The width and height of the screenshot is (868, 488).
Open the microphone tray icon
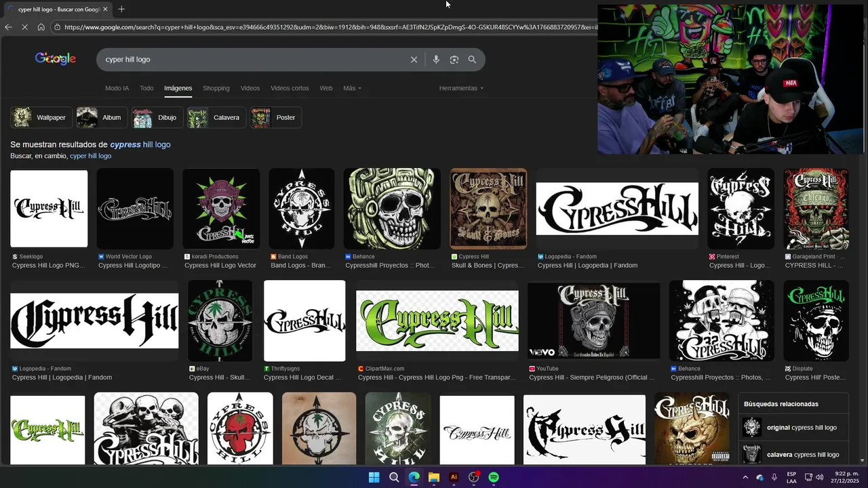click(774, 477)
